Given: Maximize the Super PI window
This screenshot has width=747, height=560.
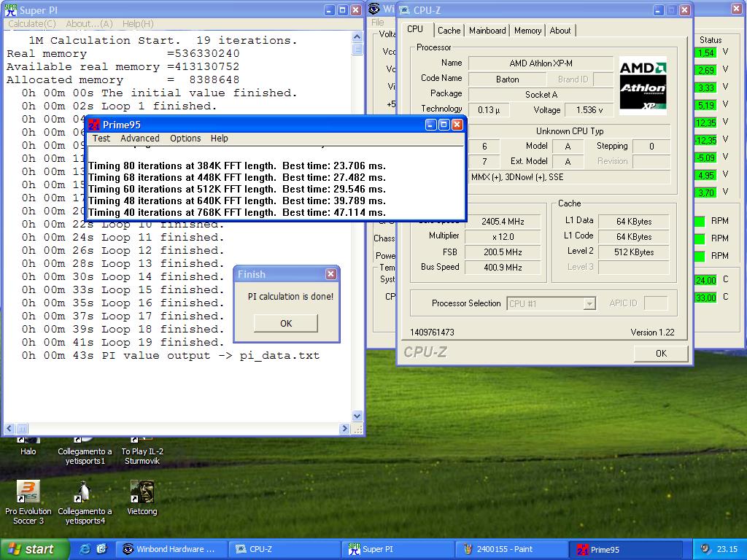Looking at the screenshot, I should [343, 10].
